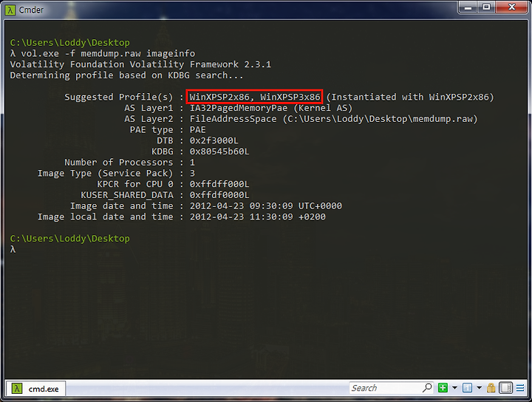Click the 'AS Layer2' label
Image resolution: width=532 pixels, height=402 pixels.
[x=149, y=119]
